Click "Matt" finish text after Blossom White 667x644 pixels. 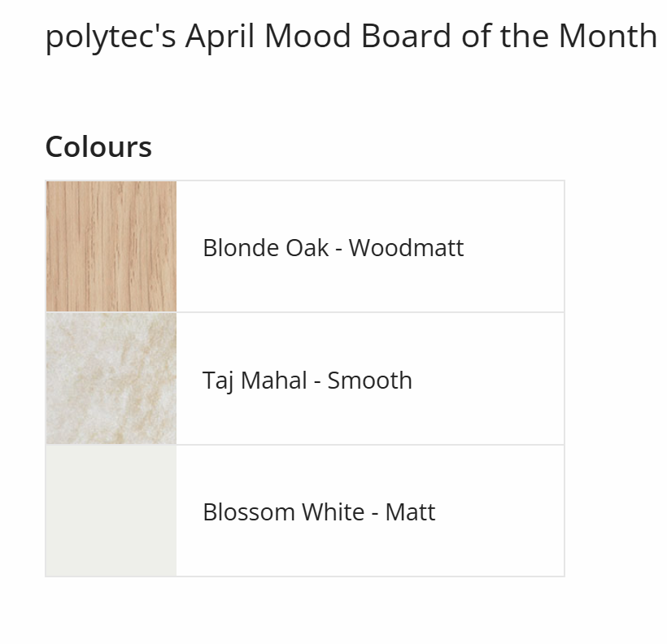(410, 512)
